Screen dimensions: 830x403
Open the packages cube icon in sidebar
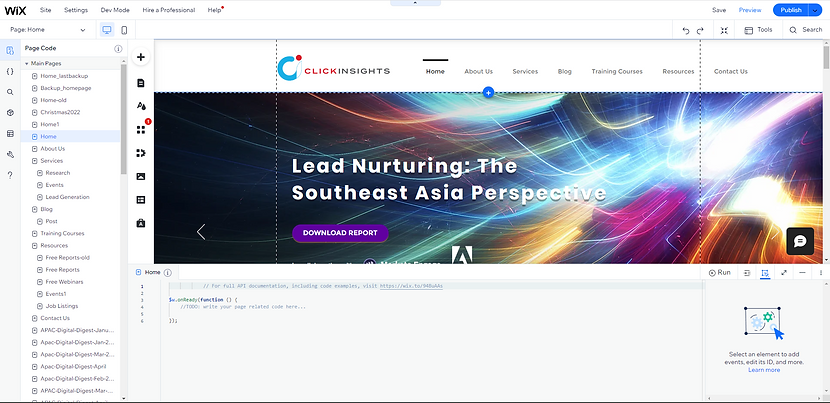[10, 113]
